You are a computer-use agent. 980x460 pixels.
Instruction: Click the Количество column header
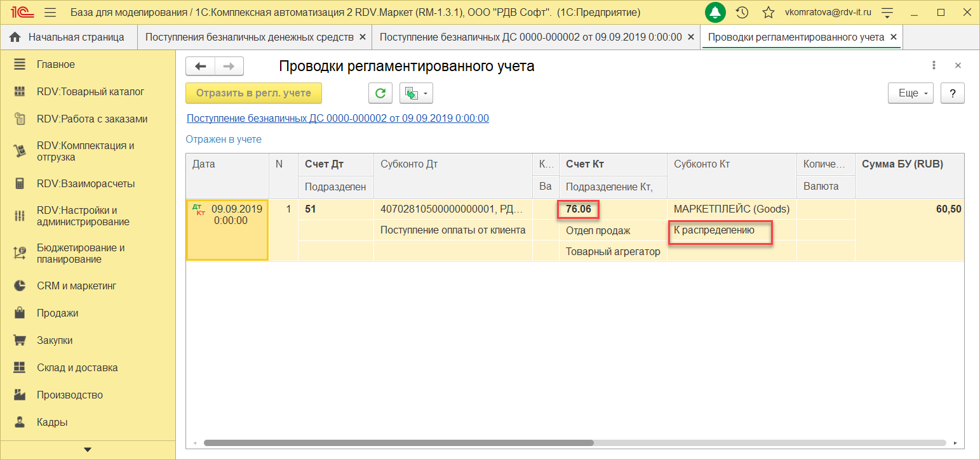(825, 164)
